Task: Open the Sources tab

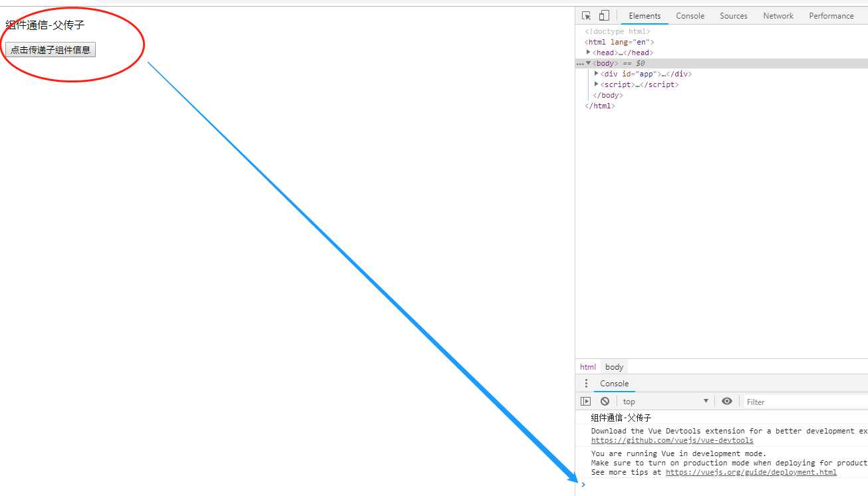Action: pyautogui.click(x=734, y=16)
